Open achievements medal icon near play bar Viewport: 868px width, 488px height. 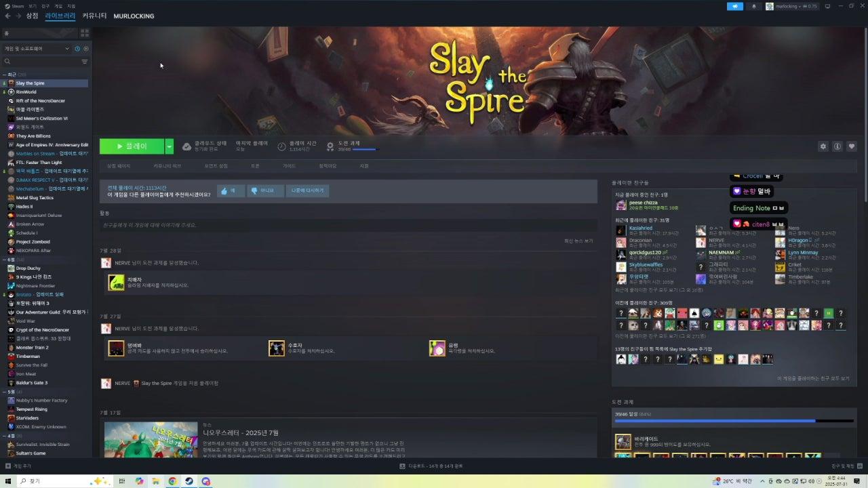pyautogui.click(x=330, y=146)
